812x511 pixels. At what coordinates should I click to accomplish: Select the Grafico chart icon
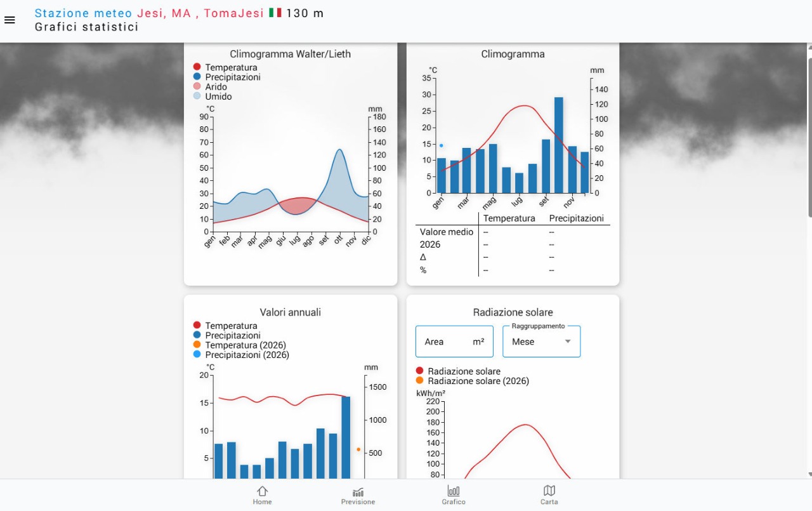pos(454,494)
